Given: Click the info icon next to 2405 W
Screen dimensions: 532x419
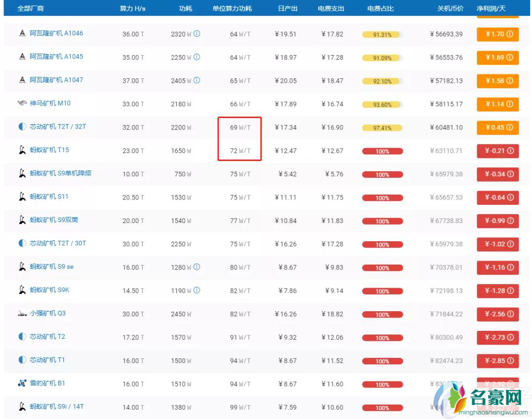Looking at the screenshot, I should pyautogui.click(x=197, y=80).
